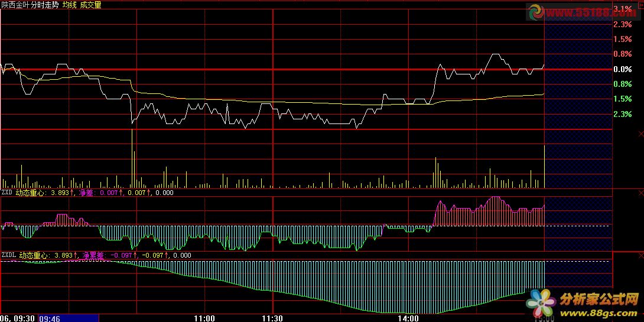Click the red 1.5% axis label
This screenshot has width=644, height=322.
click(622, 39)
